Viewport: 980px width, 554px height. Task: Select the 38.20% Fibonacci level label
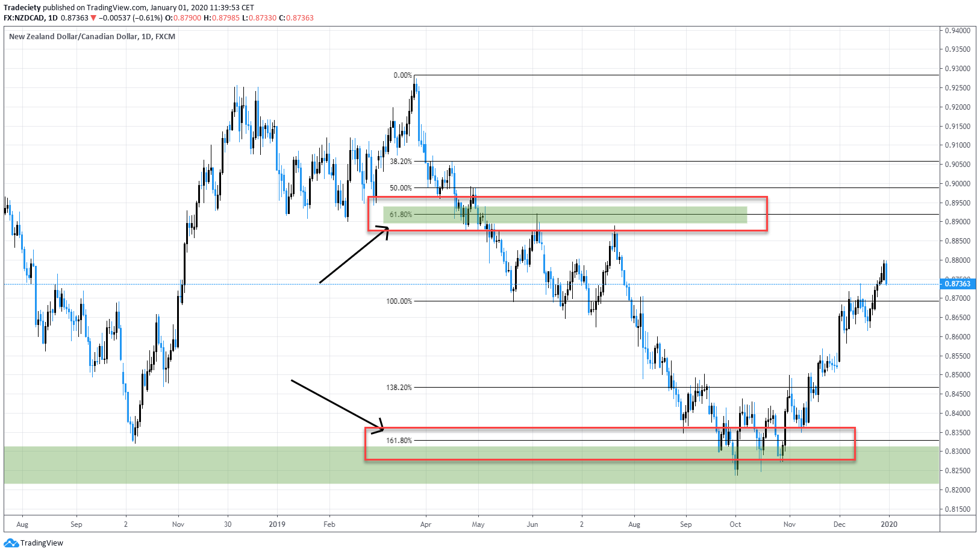coord(401,162)
